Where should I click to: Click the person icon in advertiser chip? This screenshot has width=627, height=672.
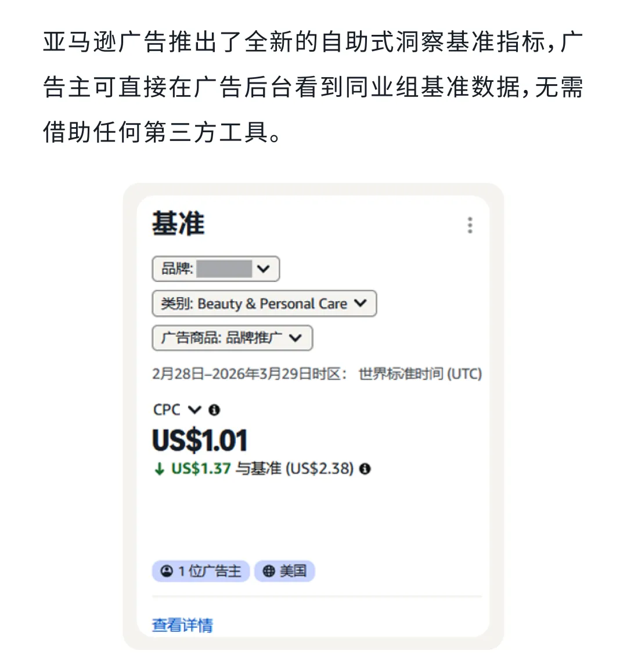167,571
